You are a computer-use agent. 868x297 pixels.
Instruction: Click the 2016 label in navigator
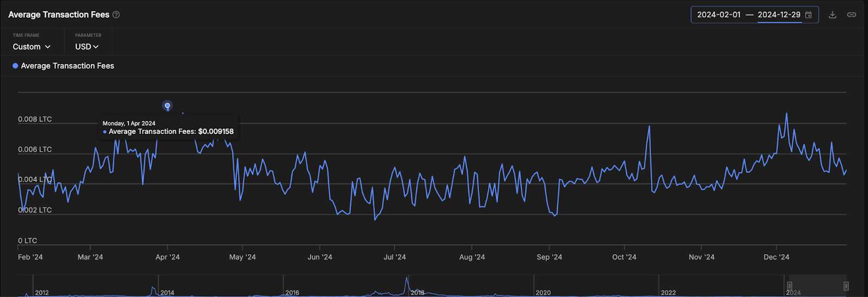click(x=292, y=293)
